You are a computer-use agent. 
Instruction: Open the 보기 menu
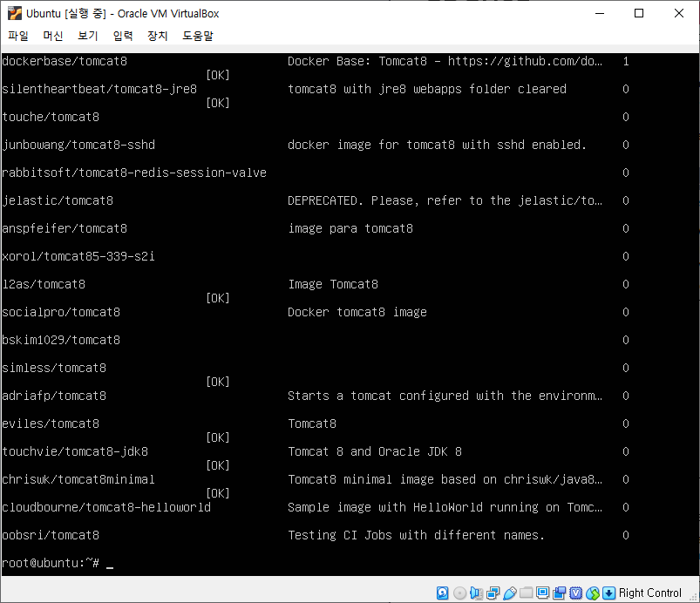pos(88,36)
